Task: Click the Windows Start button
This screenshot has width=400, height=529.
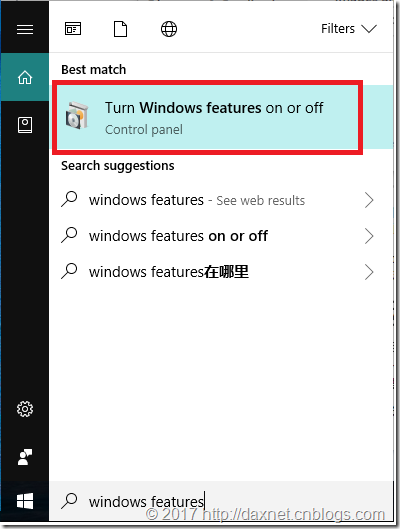Action: tap(25, 501)
